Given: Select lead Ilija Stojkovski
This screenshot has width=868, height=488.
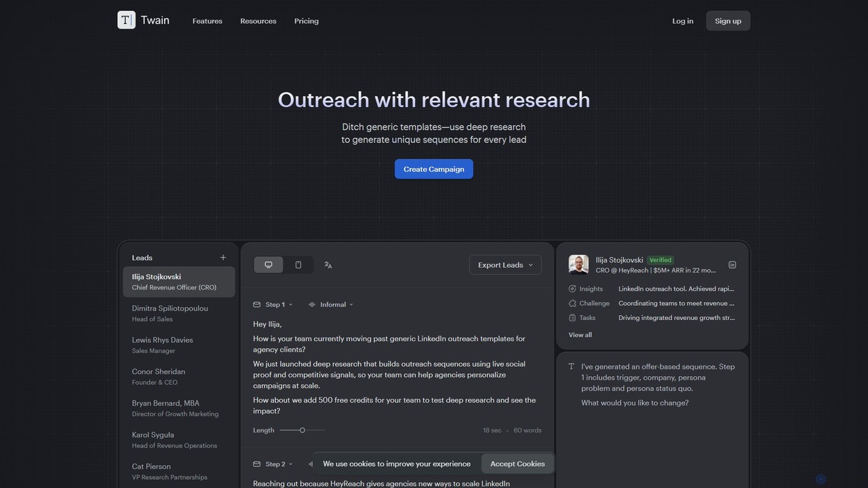Looking at the screenshot, I should click(x=179, y=282).
